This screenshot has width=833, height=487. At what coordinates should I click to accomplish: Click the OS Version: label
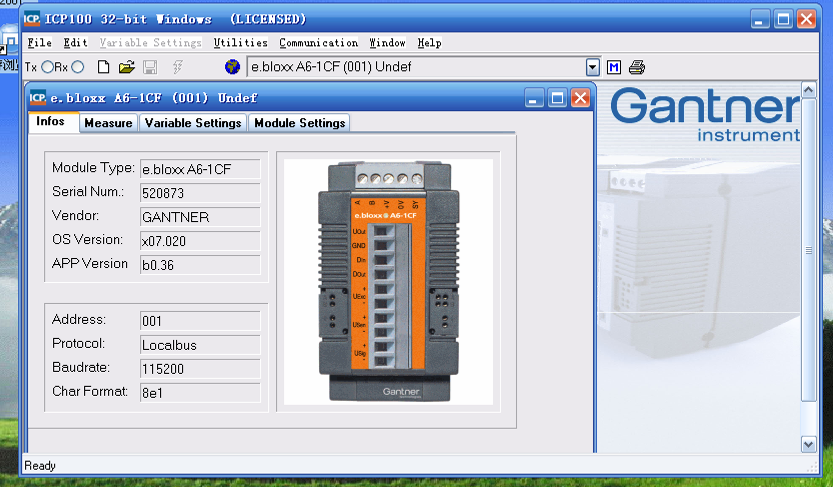tap(87, 240)
